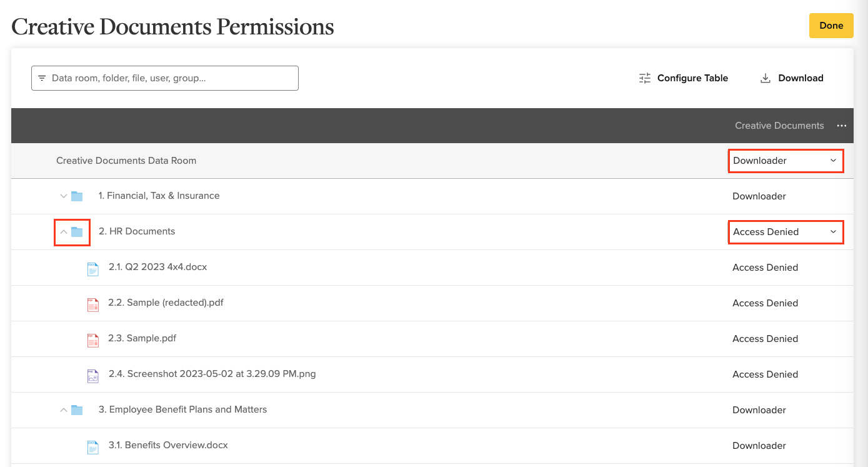The width and height of the screenshot is (868, 467).
Task: Click the HR Documents folder icon
Action: tap(76, 231)
